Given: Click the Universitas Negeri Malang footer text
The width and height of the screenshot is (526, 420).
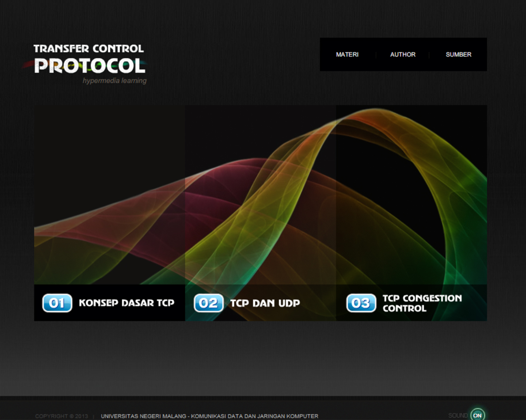Looking at the screenshot, I should pos(210,416).
